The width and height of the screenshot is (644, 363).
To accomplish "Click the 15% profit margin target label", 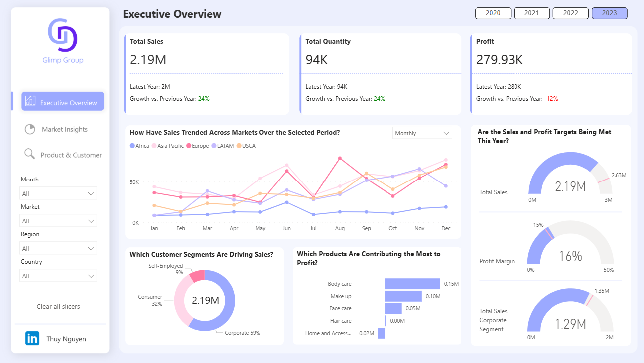I will [x=538, y=225].
